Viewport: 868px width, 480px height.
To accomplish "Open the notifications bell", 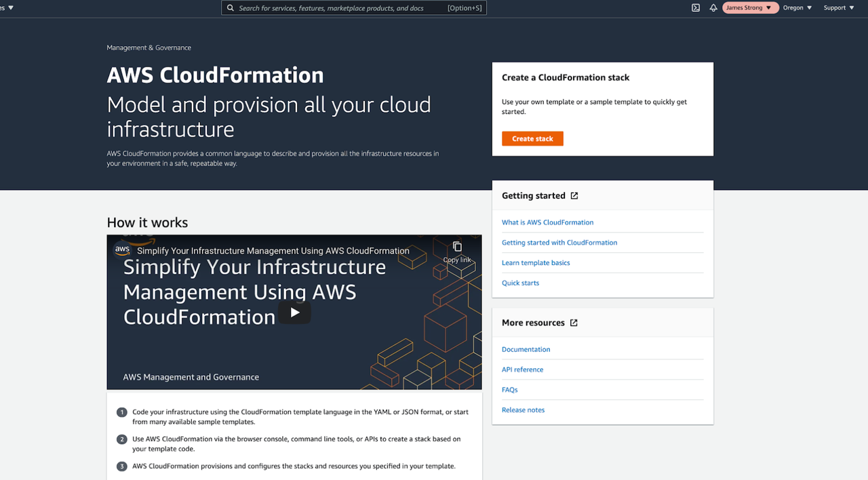I will coord(714,7).
